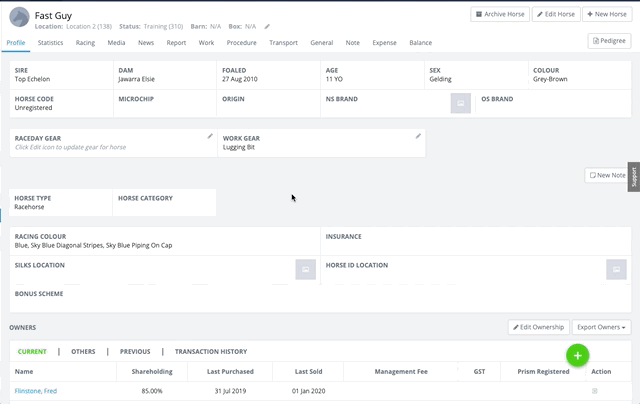
Task: Click pencil icon next to Box N/A
Action: (267, 27)
